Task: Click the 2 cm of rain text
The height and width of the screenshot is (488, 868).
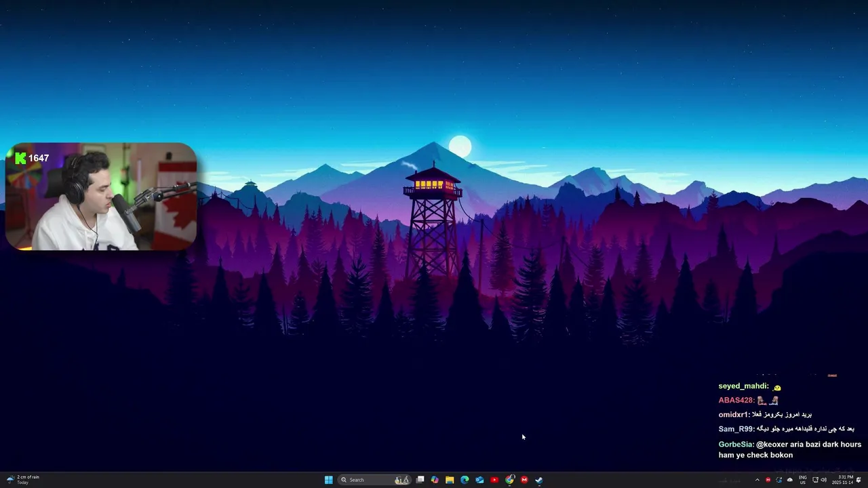Action: (x=28, y=477)
